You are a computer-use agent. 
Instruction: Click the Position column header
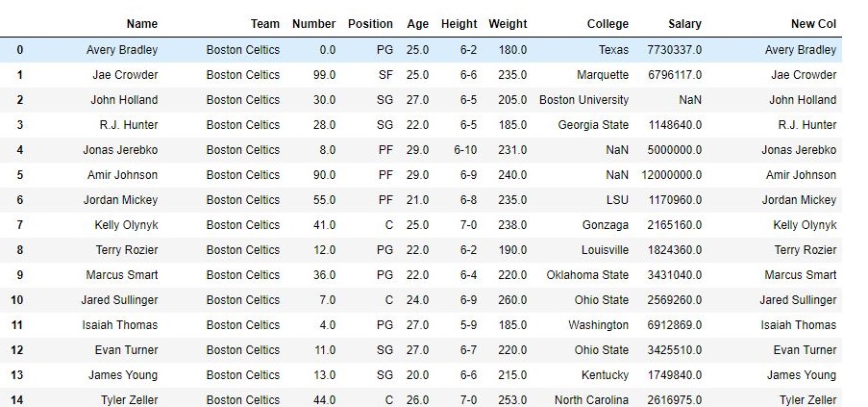[370, 24]
